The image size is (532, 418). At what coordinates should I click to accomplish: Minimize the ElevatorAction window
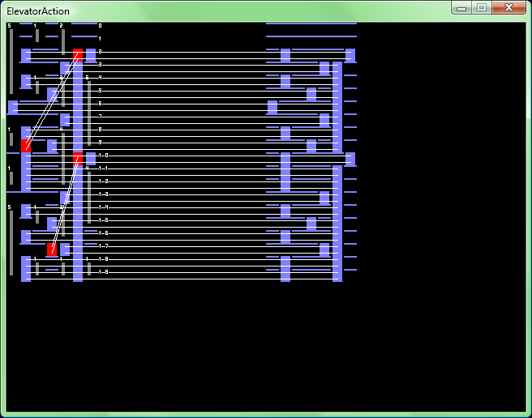pos(461,8)
